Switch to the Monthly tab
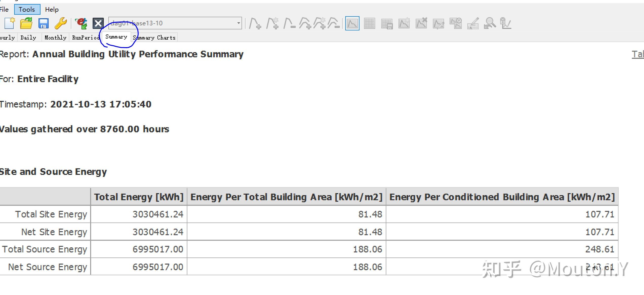Viewport: 644px width, 295px height. tap(55, 38)
